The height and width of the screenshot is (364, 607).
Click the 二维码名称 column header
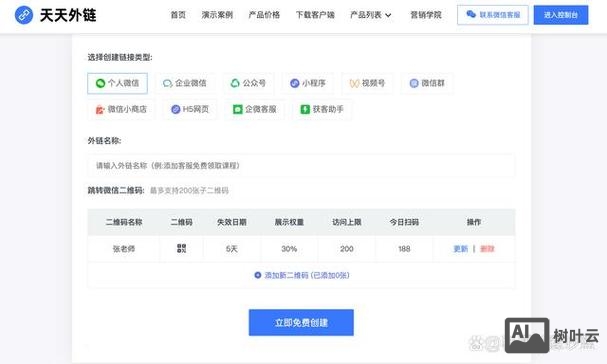coord(124,222)
